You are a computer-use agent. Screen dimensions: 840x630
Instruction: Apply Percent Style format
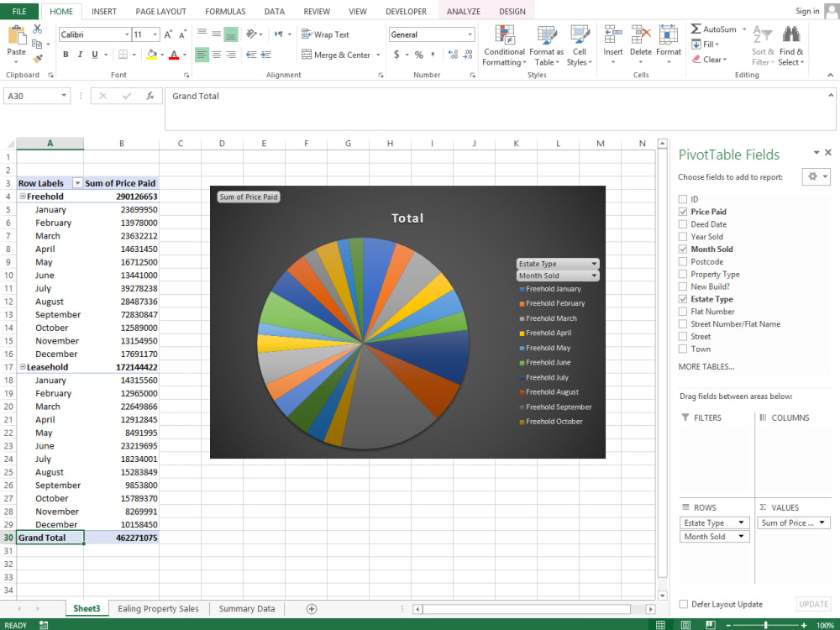(x=419, y=54)
